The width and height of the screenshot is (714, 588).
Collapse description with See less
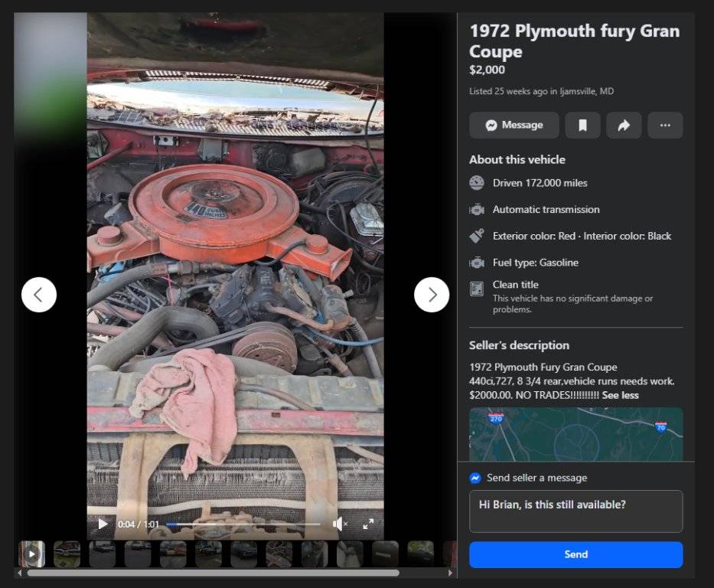click(620, 396)
